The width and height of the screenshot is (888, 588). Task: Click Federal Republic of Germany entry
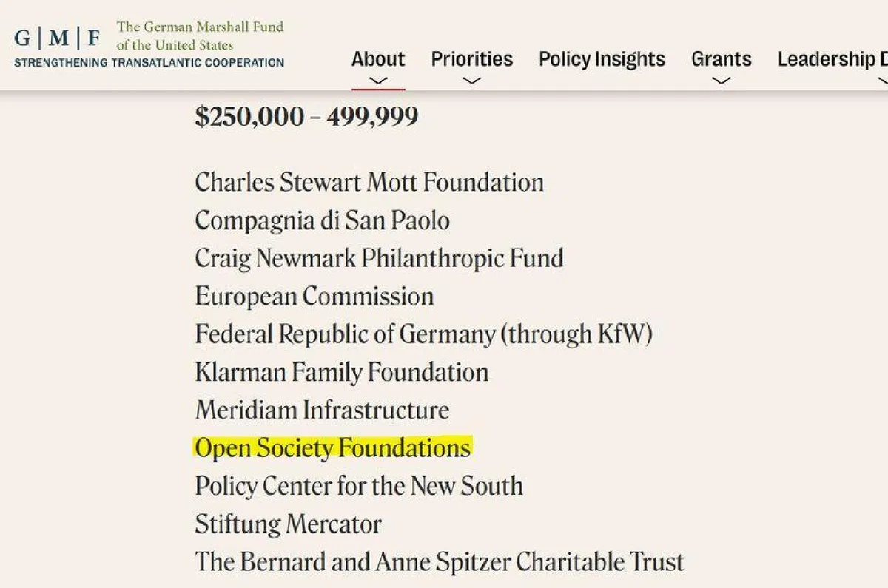point(423,334)
